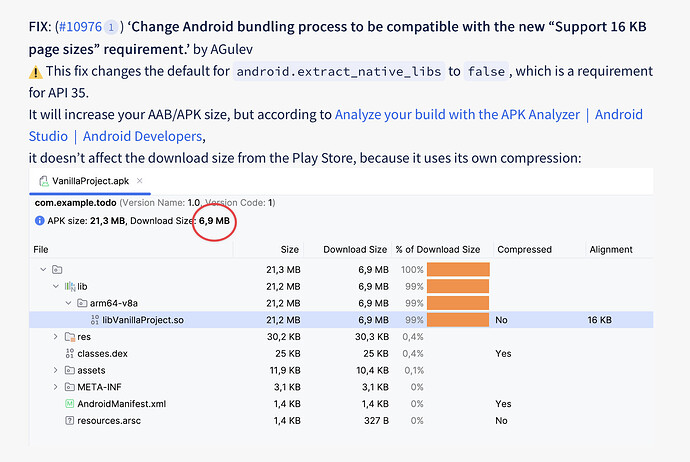Click the libVanillaProject.so binary file icon

pos(94,320)
